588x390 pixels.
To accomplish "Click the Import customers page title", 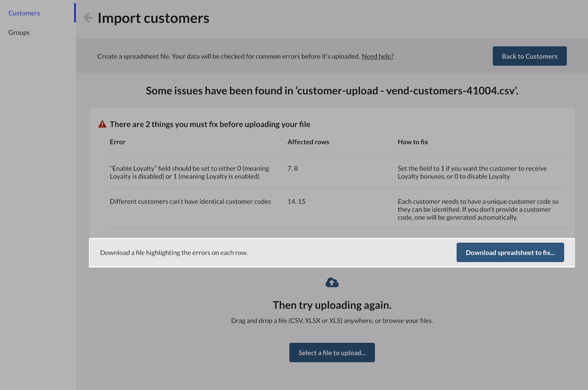I will point(153,18).
